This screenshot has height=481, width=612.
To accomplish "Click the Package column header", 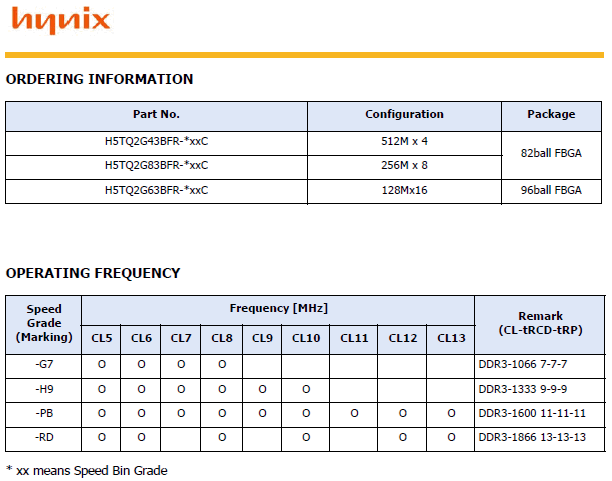I will coord(552,114).
